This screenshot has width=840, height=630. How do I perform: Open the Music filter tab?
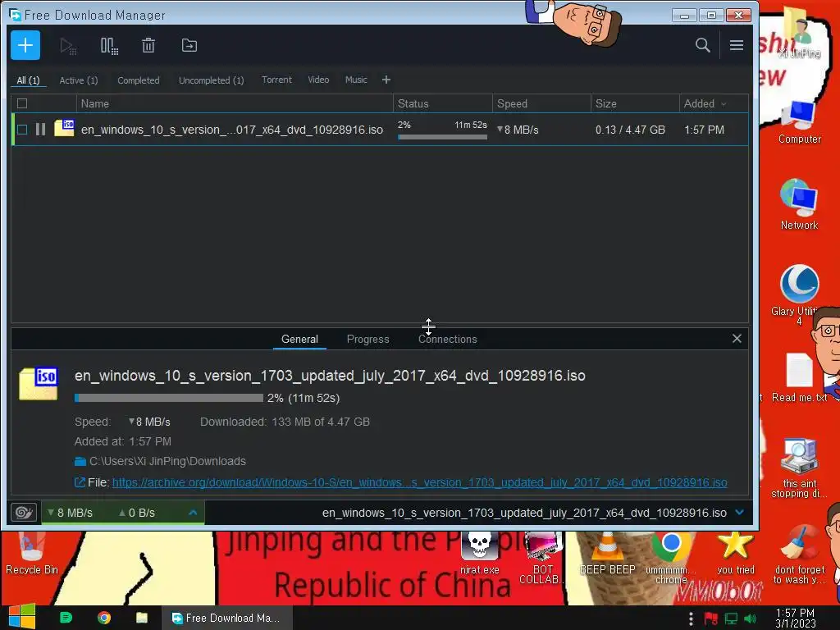pos(356,80)
